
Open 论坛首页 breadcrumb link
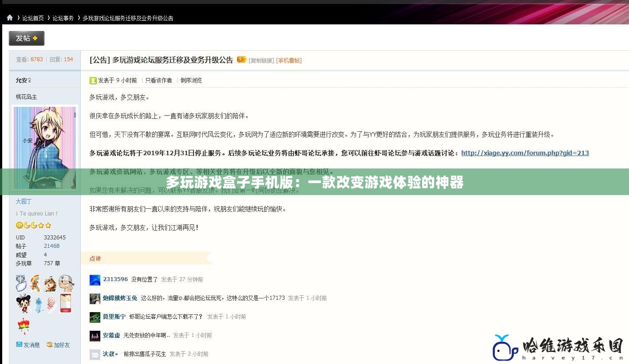click(33, 18)
